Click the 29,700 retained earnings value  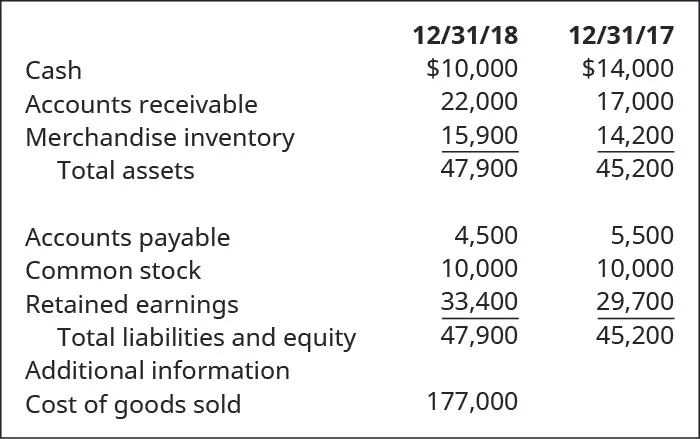(635, 302)
